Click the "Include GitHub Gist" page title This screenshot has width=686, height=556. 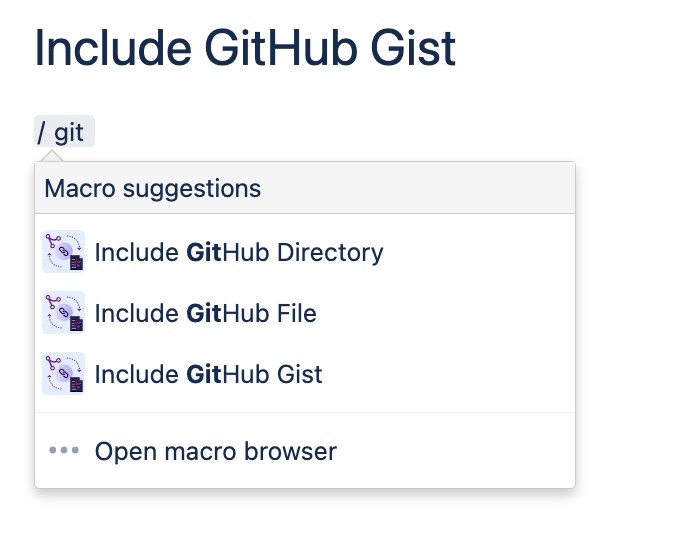pyautogui.click(x=245, y=48)
